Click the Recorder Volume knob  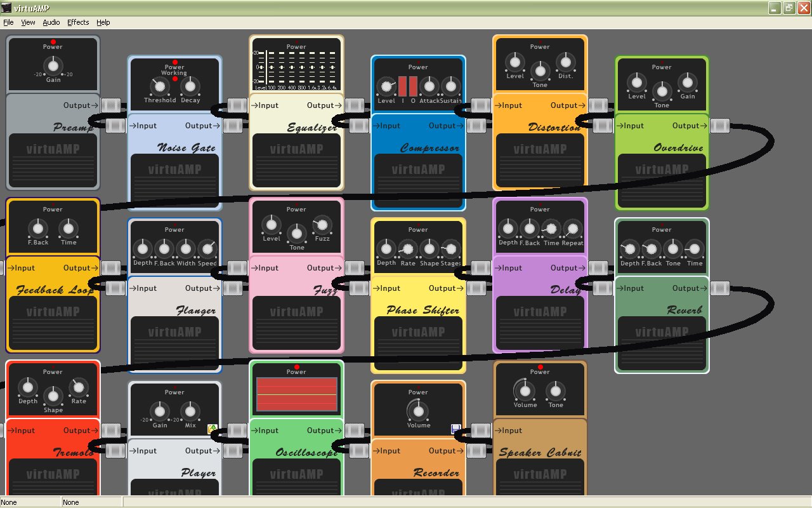(x=418, y=411)
